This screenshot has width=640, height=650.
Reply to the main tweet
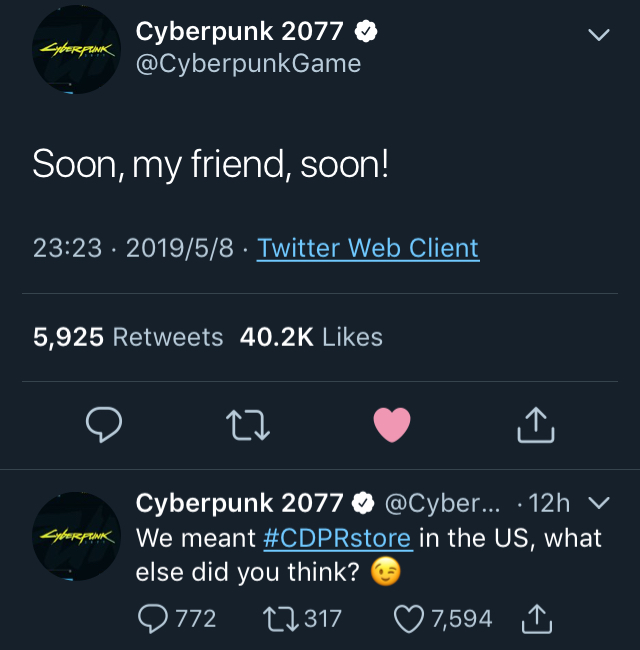[103, 425]
